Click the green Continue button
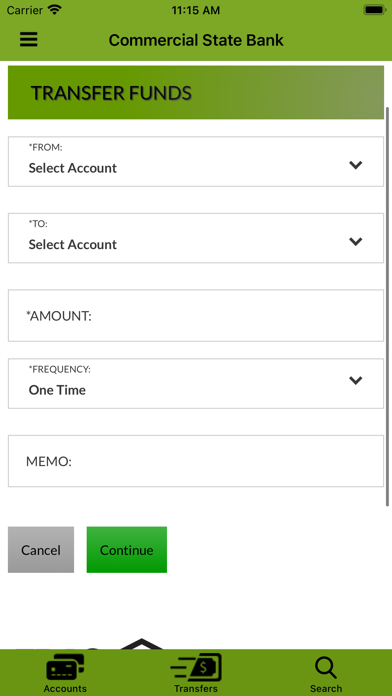 (x=127, y=550)
